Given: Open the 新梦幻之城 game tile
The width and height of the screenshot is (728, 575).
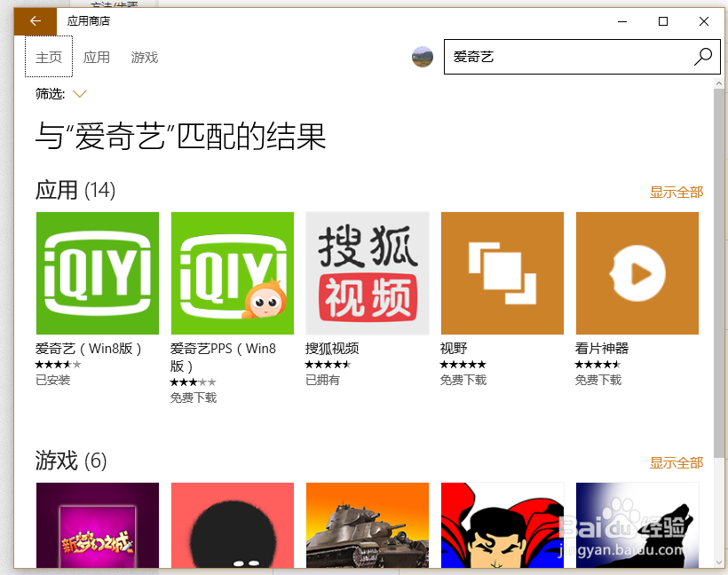Looking at the screenshot, I should click(98, 525).
